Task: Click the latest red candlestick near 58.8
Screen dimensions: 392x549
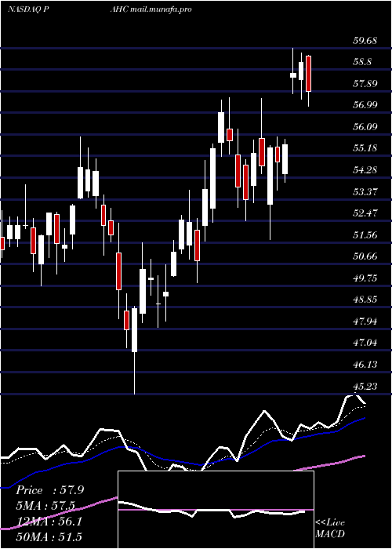Action: (308, 74)
